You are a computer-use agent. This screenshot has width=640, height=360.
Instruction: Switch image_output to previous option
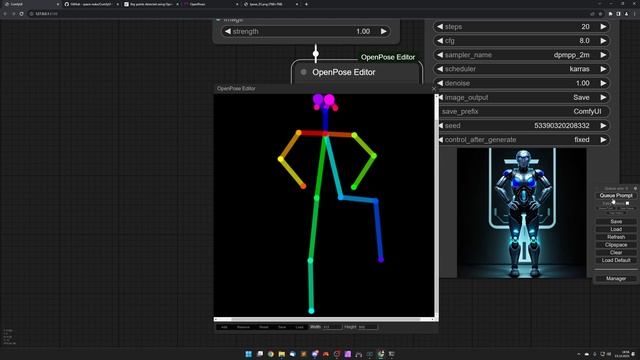pyautogui.click(x=441, y=98)
